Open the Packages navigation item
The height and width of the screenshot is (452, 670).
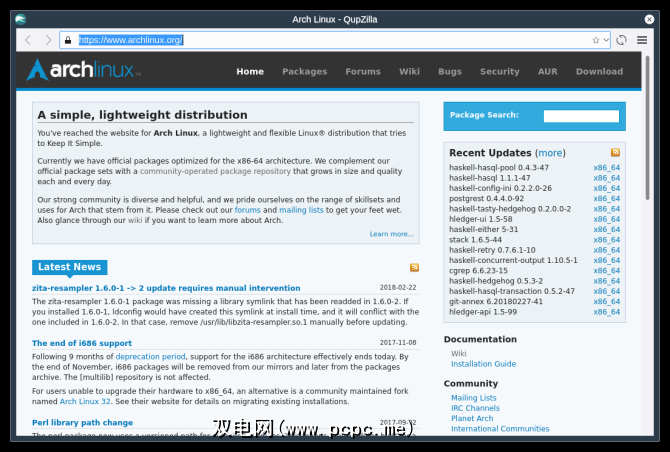[304, 72]
